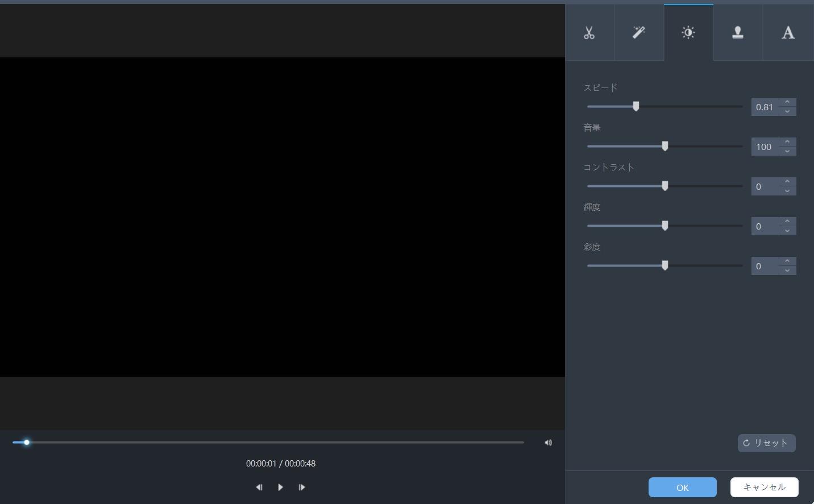Click the スピード slider handle
The height and width of the screenshot is (504, 814).
636,106
